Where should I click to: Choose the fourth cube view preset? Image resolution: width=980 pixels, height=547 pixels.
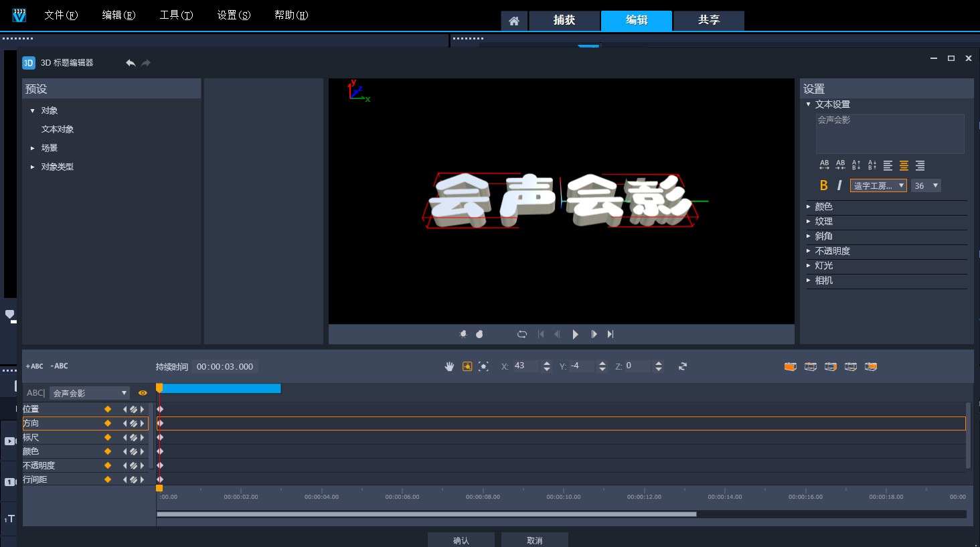pos(851,367)
